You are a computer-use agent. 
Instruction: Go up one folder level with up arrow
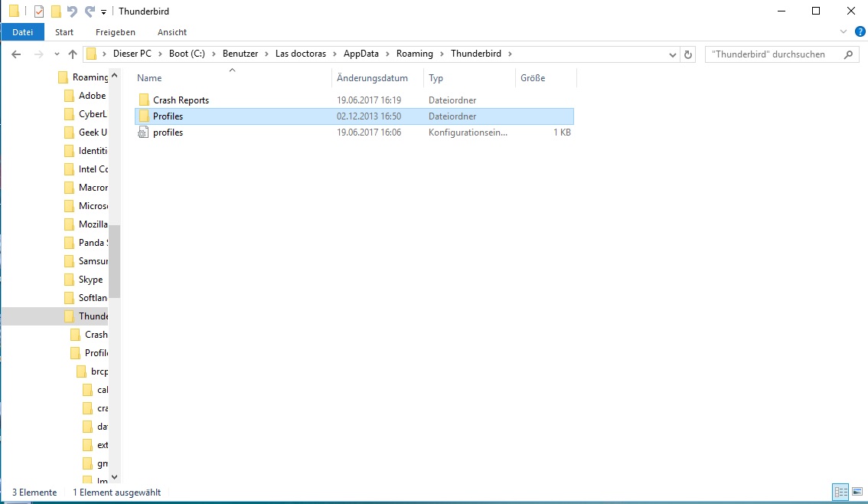coord(73,54)
